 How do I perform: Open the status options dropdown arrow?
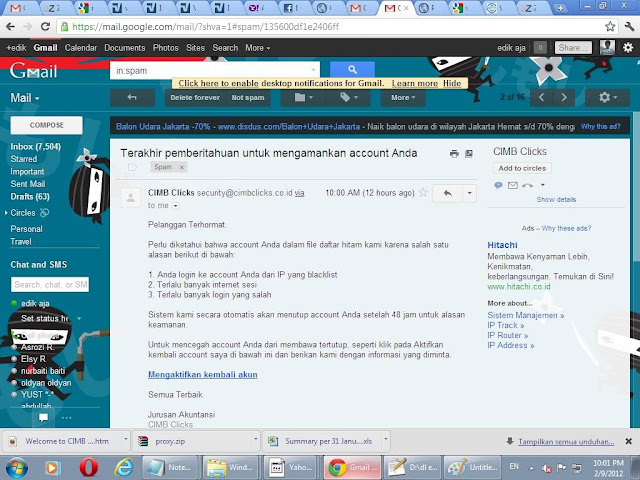pos(79,318)
